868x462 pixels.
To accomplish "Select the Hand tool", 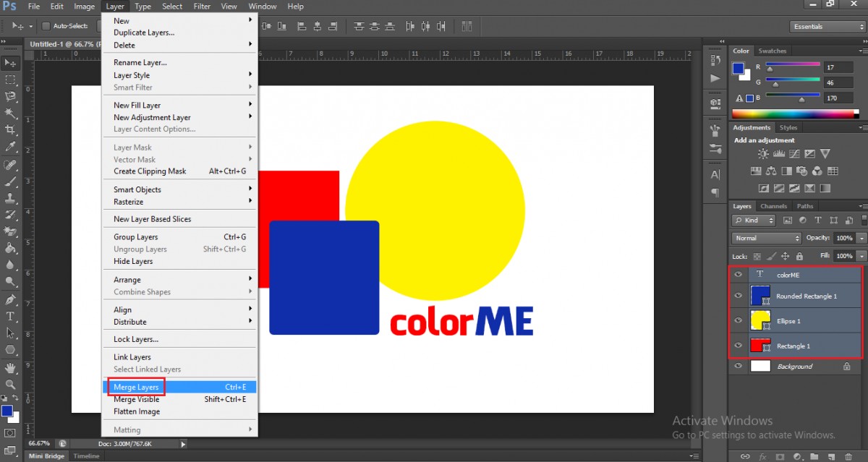I will 10,367.
